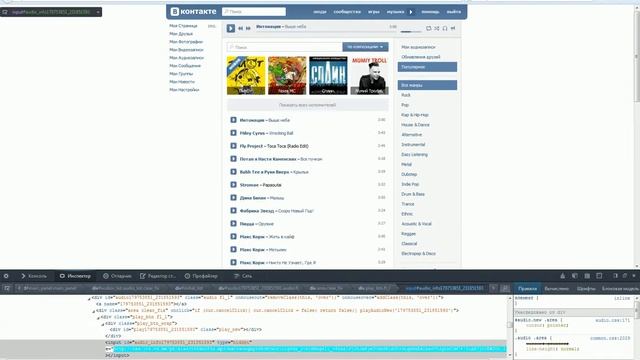Screen dimensions: 640x360
Task: Switch to the Сеть devtools tab
Action: click(x=242, y=276)
